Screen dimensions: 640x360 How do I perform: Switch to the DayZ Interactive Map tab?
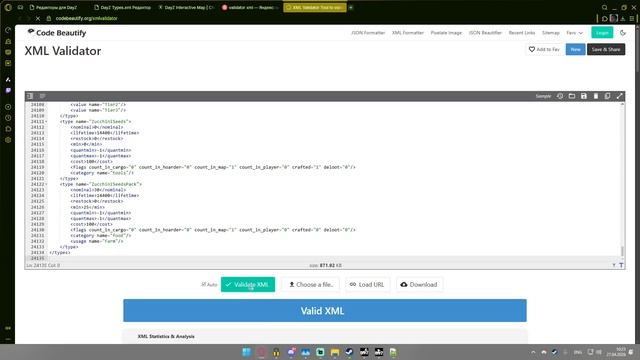186,7
